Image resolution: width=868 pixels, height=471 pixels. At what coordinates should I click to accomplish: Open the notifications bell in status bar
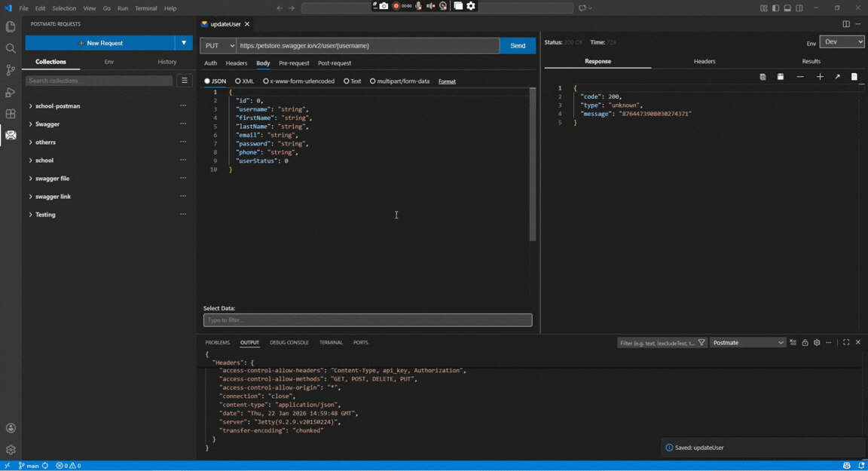860,466
